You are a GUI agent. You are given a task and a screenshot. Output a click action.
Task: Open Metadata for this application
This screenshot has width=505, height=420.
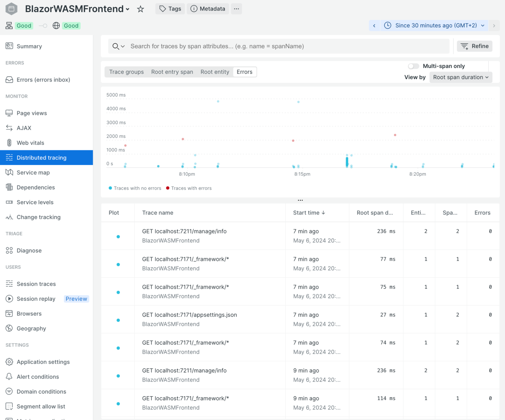[208, 9]
